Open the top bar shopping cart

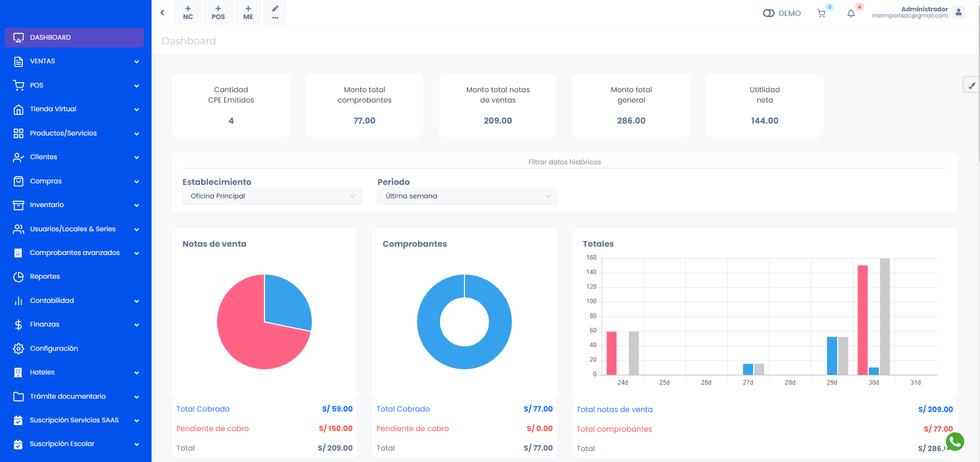coord(822,13)
